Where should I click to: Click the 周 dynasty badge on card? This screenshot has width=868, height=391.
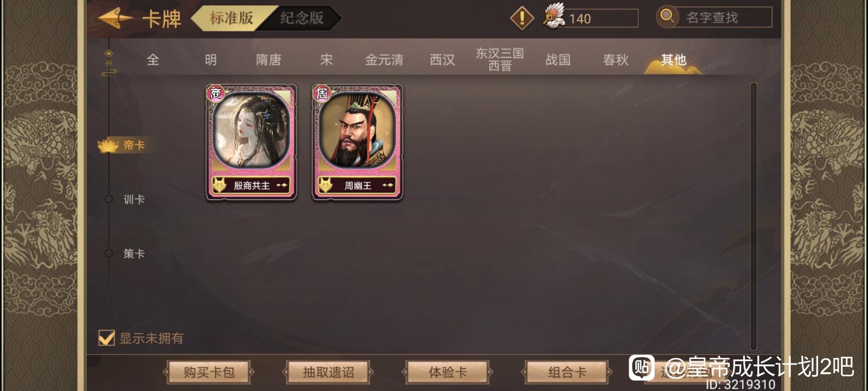pos(322,93)
